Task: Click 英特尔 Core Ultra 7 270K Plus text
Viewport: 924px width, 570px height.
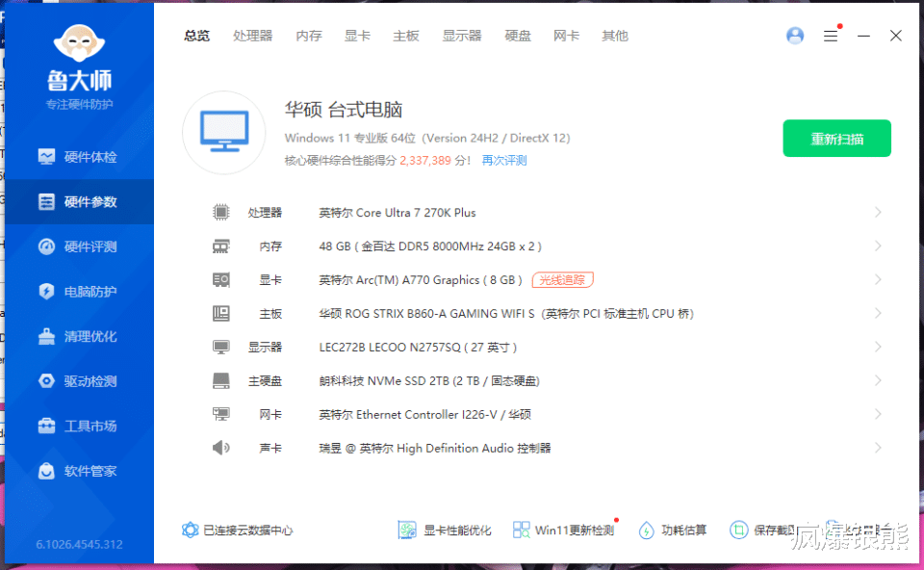Action: tap(398, 212)
